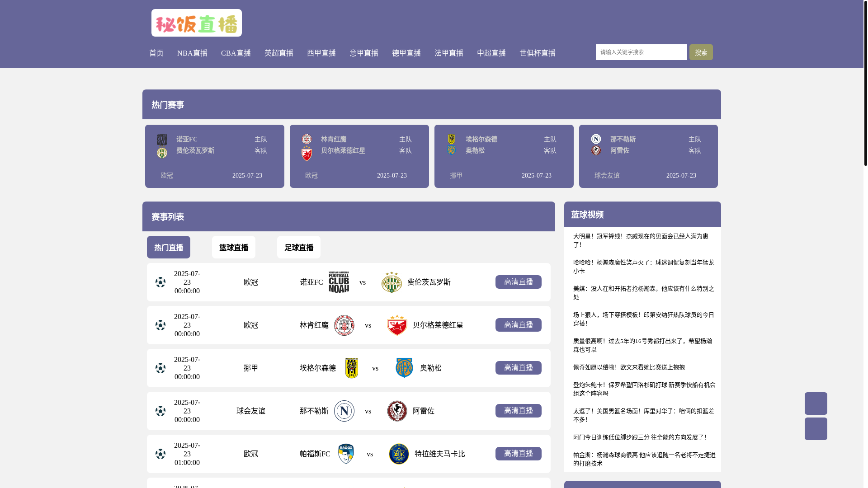The image size is (868, 488).
Task: Open 中超直播 navigation link
Action: pyautogui.click(x=491, y=53)
